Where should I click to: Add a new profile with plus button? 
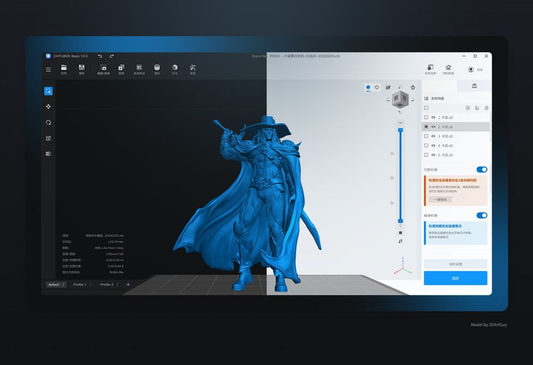coord(128,284)
